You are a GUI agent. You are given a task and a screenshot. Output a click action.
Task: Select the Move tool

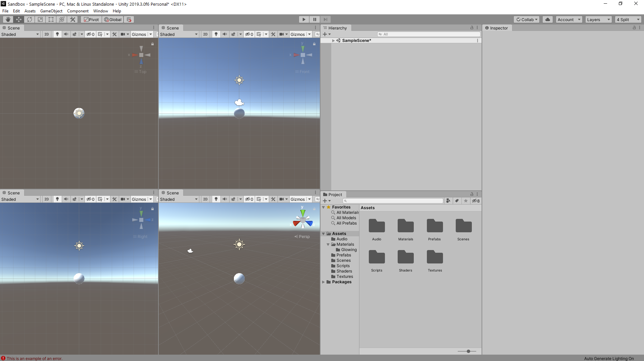click(x=18, y=19)
